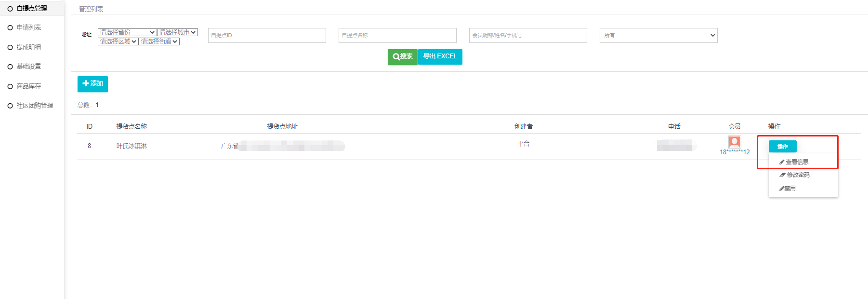Expand the 所有 status dropdown

[x=658, y=35]
